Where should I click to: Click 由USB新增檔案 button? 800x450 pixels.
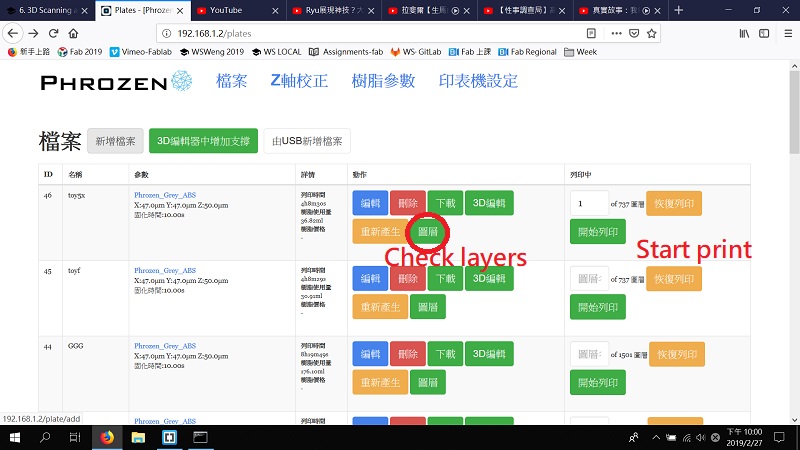click(x=307, y=141)
